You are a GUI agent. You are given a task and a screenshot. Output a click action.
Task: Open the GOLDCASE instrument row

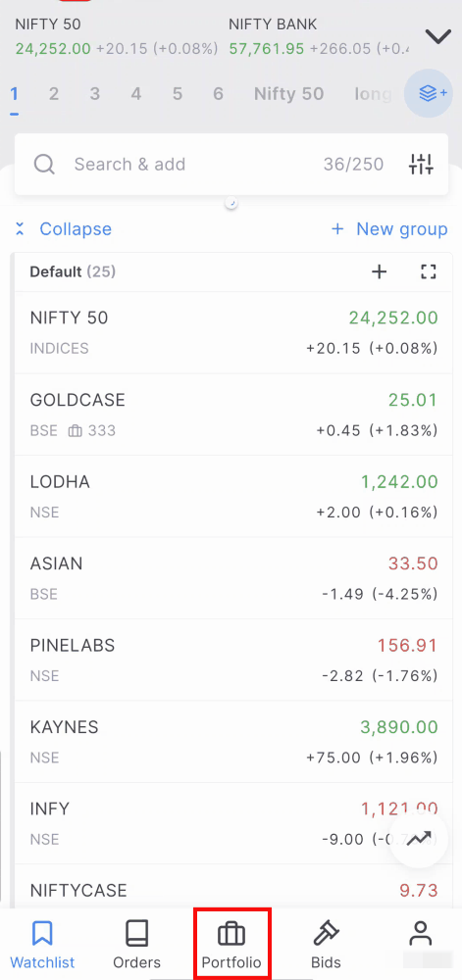233,415
